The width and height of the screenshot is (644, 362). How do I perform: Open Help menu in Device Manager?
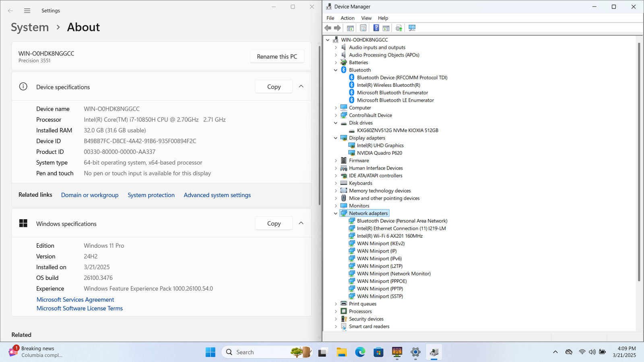(x=383, y=18)
